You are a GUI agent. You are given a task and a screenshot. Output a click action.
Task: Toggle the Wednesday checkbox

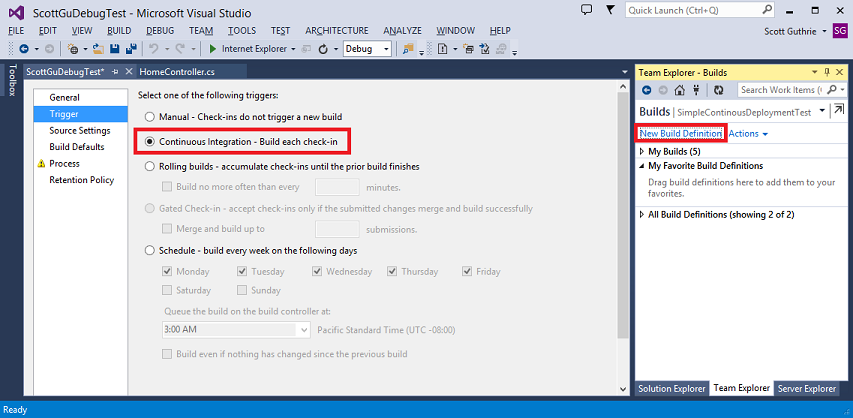pyautogui.click(x=317, y=271)
